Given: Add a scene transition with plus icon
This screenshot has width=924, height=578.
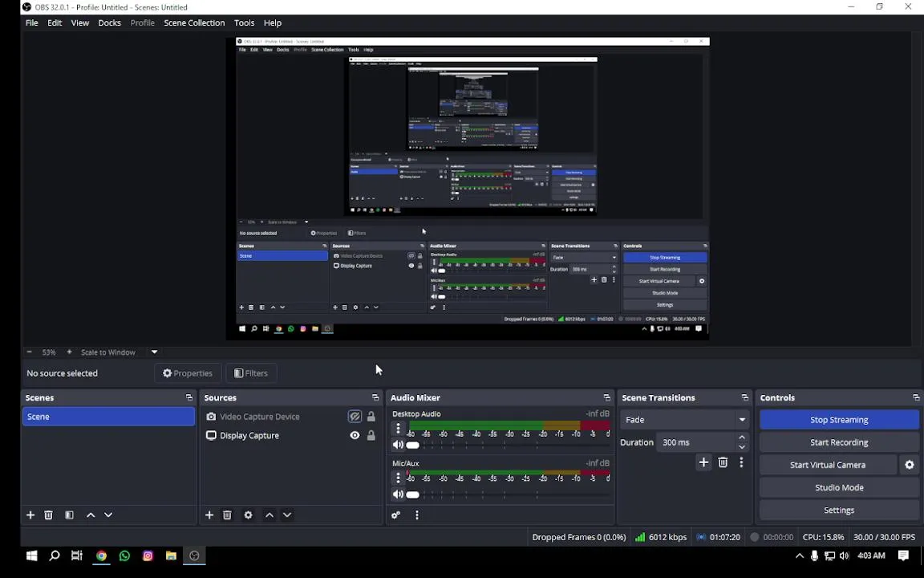Looking at the screenshot, I should tap(703, 462).
